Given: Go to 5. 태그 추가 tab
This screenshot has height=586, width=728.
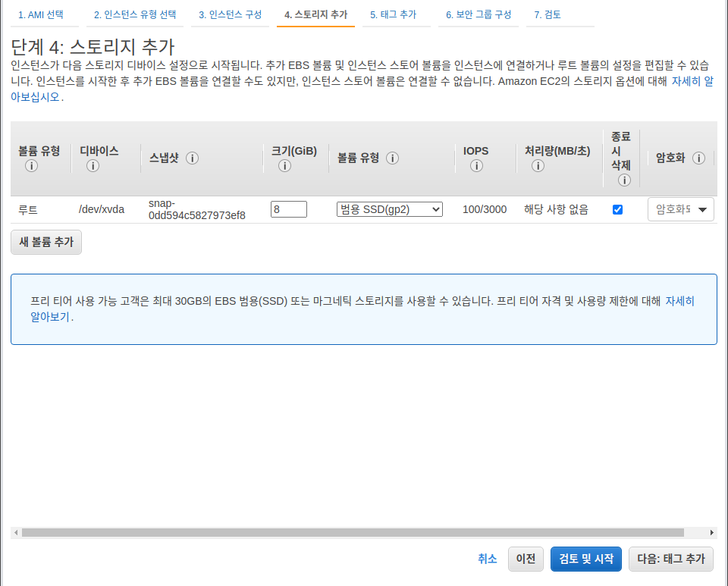Looking at the screenshot, I should [394, 15].
